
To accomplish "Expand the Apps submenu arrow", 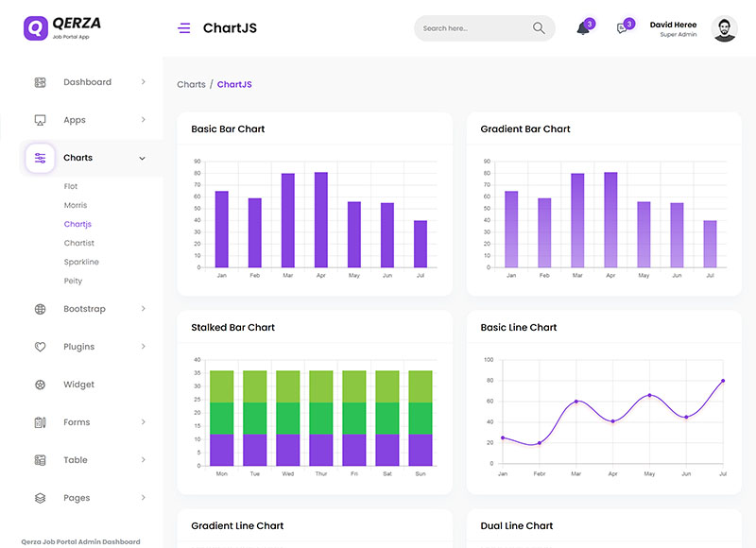I will click(x=143, y=120).
